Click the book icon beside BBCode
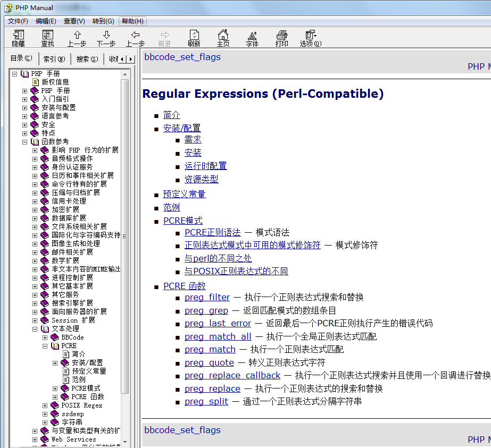The image size is (491, 448). (55, 337)
